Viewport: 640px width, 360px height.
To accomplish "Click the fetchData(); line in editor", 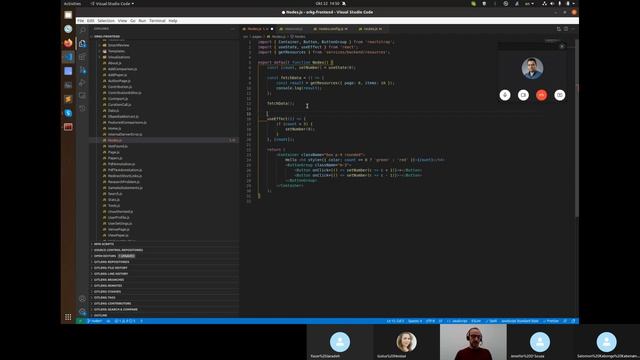I will point(280,104).
